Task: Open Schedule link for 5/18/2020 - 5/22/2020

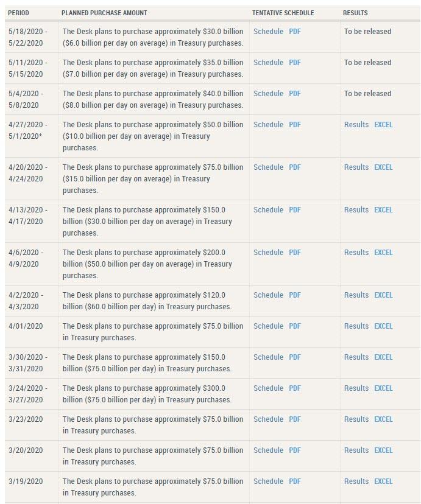Action: pyautogui.click(x=268, y=32)
